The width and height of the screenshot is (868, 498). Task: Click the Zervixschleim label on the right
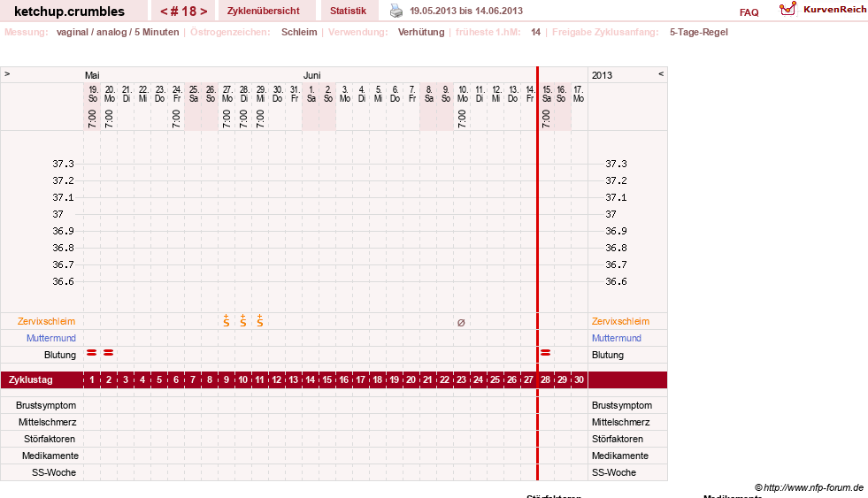(620, 321)
